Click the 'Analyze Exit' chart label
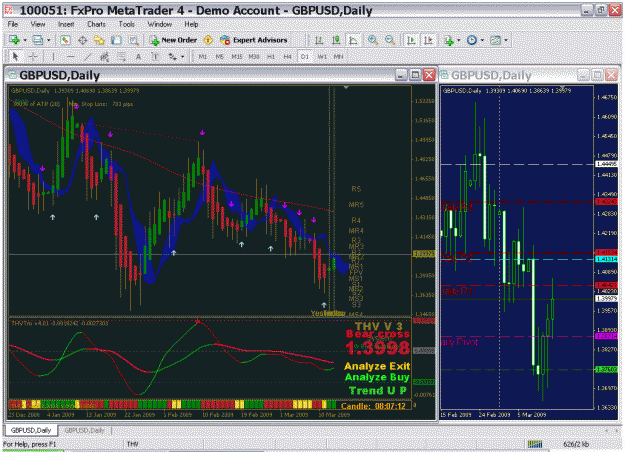The width and height of the screenshot is (625, 452). click(x=377, y=366)
